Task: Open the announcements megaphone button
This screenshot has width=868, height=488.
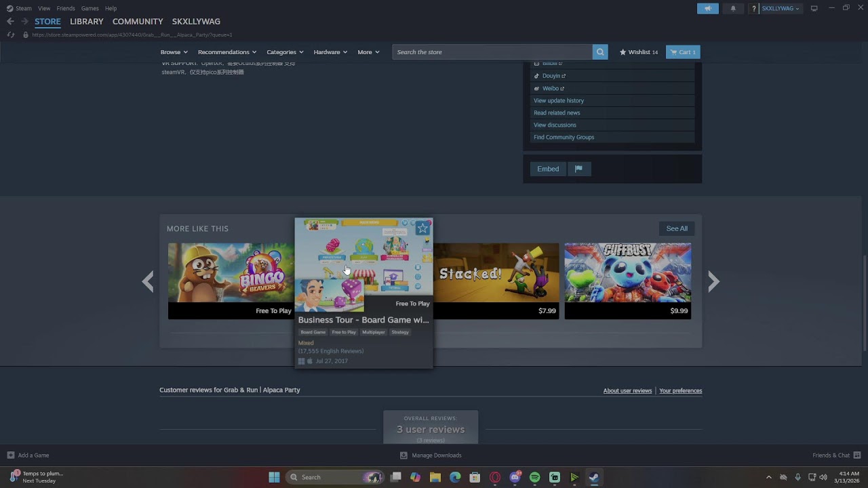Action: click(x=707, y=8)
